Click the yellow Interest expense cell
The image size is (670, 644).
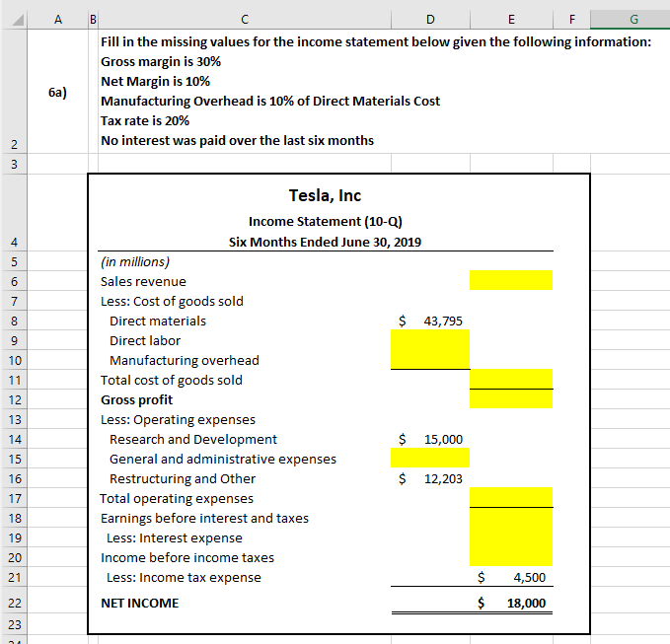pyautogui.click(x=511, y=537)
